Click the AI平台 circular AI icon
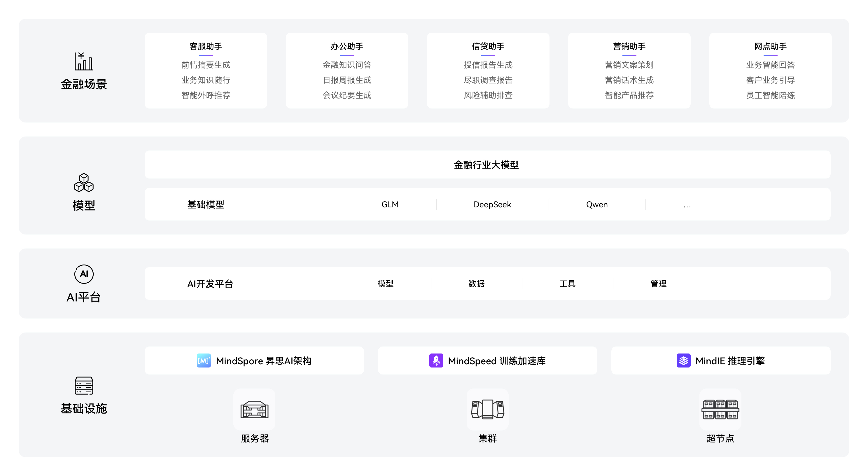The width and height of the screenshot is (868, 476). [x=84, y=274]
